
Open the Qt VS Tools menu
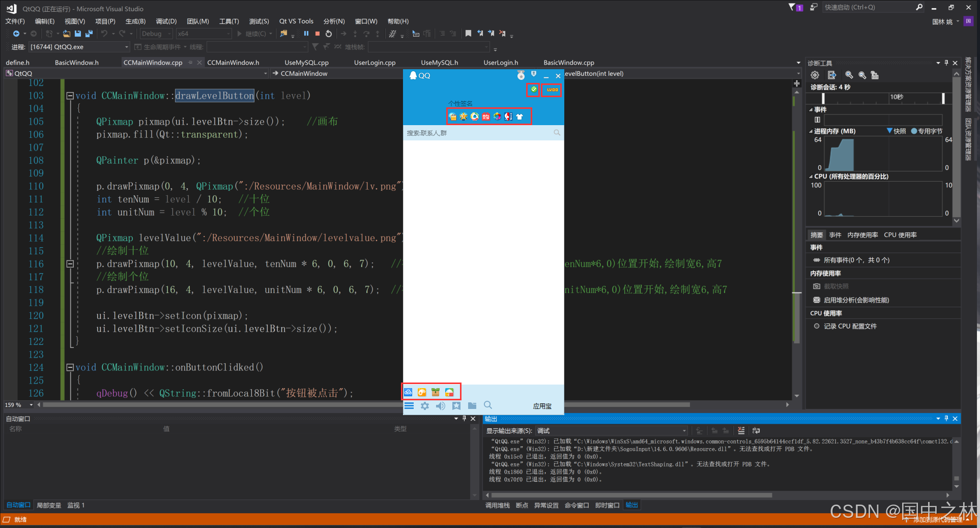coord(296,21)
